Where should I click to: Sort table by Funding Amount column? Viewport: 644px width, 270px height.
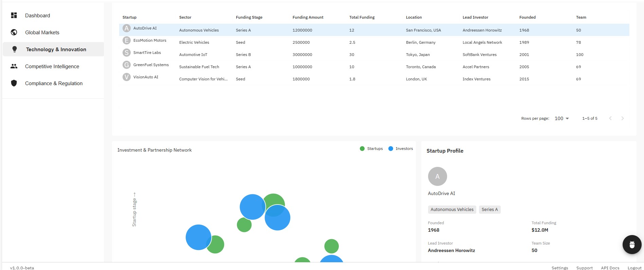coord(308,17)
